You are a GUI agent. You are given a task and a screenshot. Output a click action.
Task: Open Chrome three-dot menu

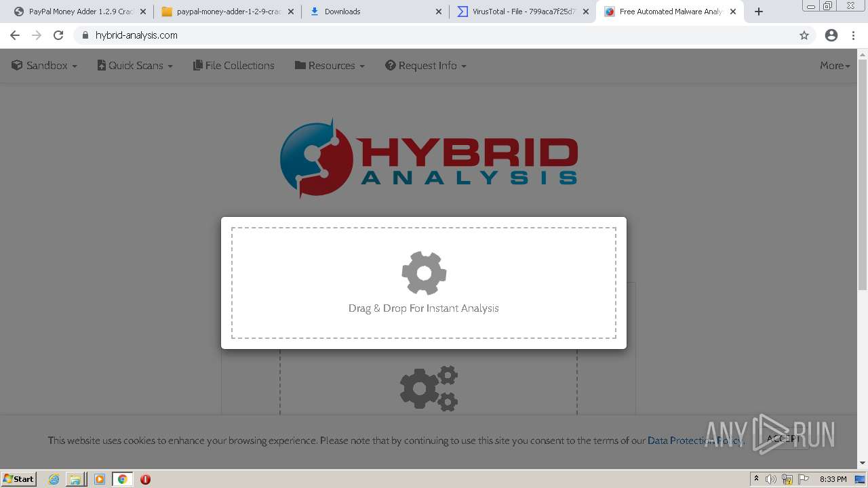pyautogui.click(x=853, y=35)
